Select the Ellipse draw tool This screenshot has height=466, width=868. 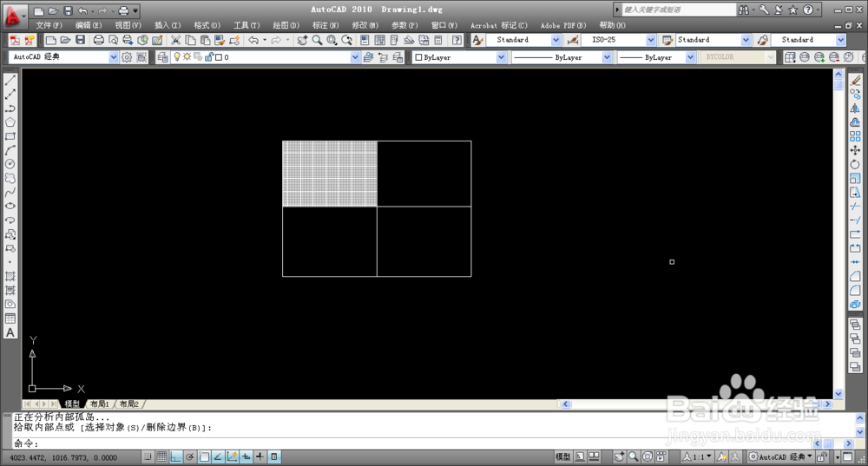coord(10,206)
